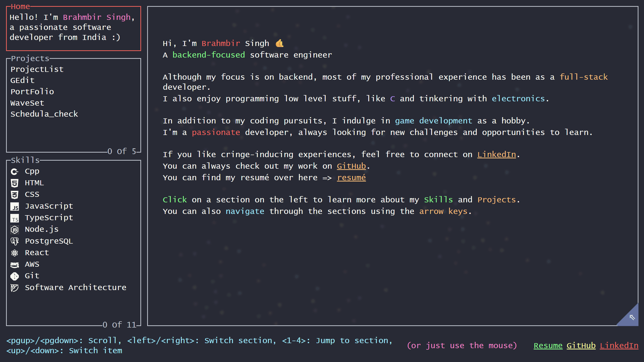The width and height of the screenshot is (644, 362).
Task: Click the PostgreSQL elephant icon
Action: [x=15, y=241]
